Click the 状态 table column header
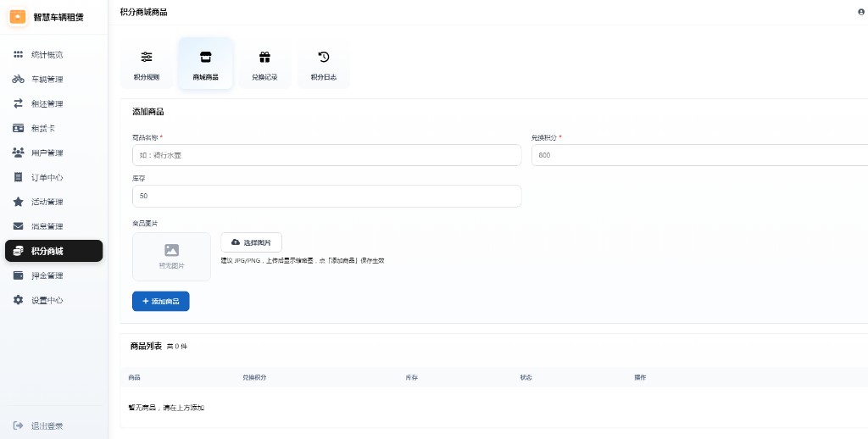The height and width of the screenshot is (439, 868). point(526,377)
